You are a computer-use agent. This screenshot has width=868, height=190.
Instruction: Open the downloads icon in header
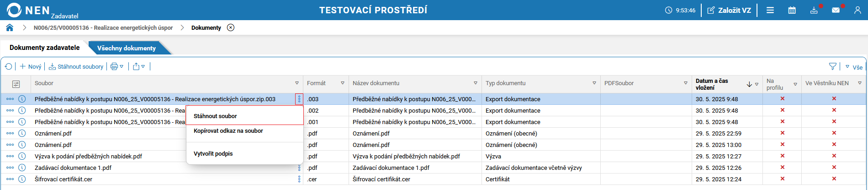814,10
